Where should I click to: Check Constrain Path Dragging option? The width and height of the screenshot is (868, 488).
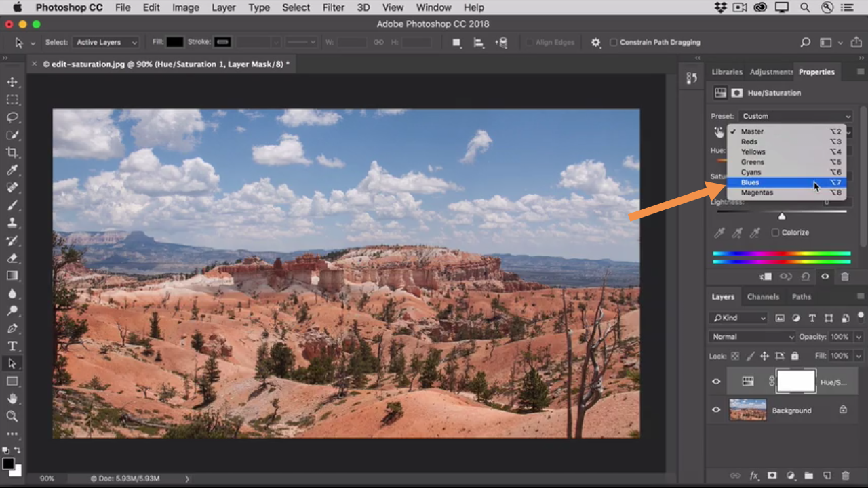tap(614, 42)
